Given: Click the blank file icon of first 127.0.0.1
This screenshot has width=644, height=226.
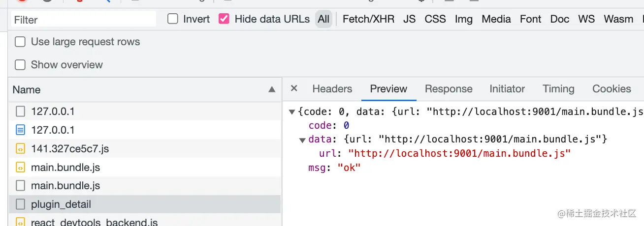Looking at the screenshot, I should pyautogui.click(x=20, y=112).
